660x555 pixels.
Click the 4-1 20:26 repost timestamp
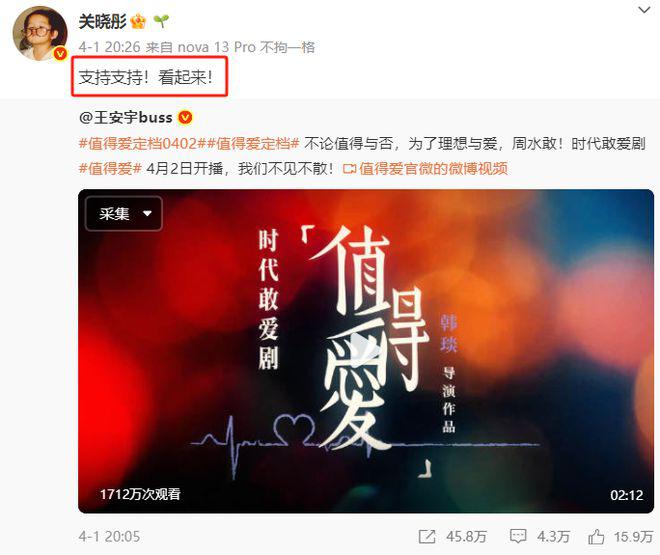pos(109,47)
